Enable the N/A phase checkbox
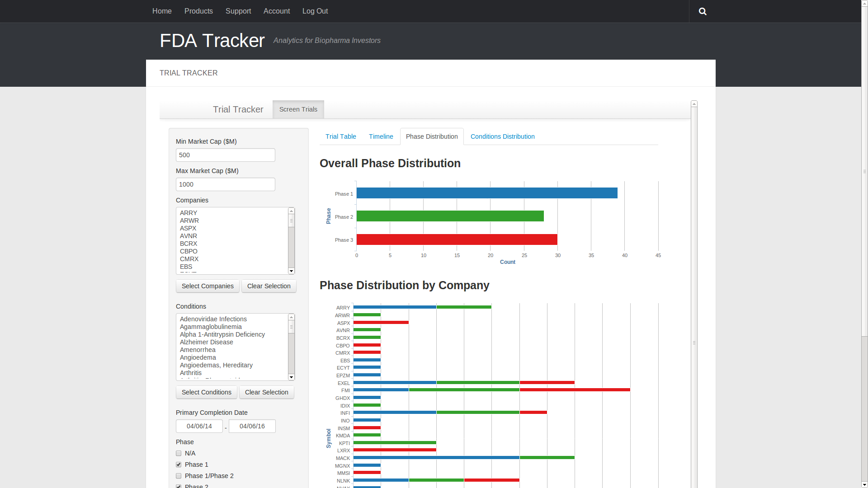 pos(179,453)
